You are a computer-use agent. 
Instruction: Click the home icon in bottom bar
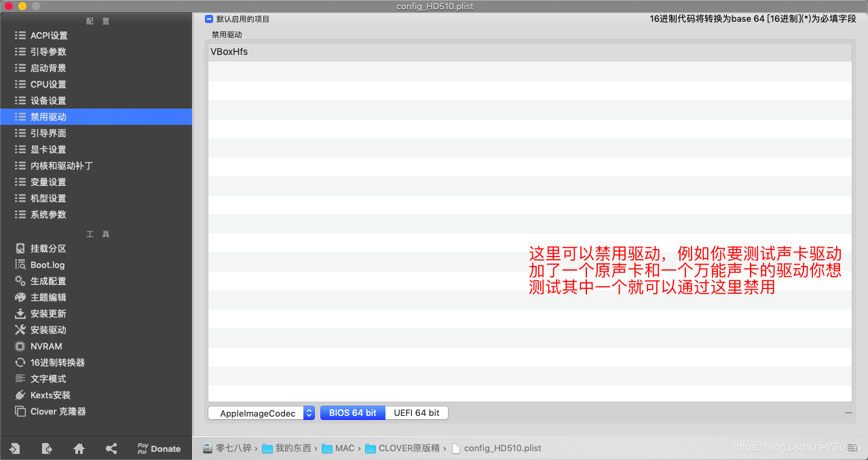79,448
